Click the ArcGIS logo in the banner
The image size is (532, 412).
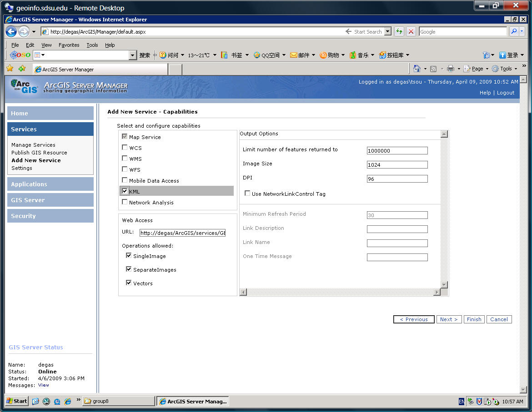pos(24,86)
